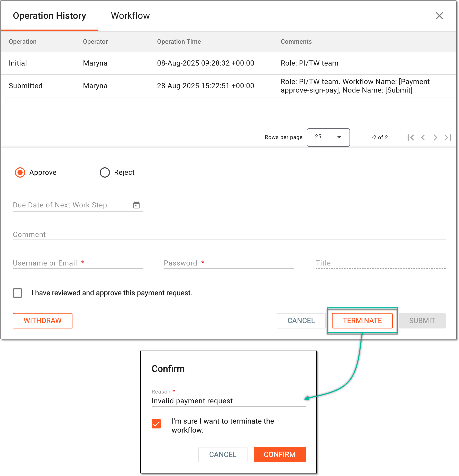459x476 pixels.
Task: Click CANCEL in the Confirm dialog
Action: [x=223, y=454]
